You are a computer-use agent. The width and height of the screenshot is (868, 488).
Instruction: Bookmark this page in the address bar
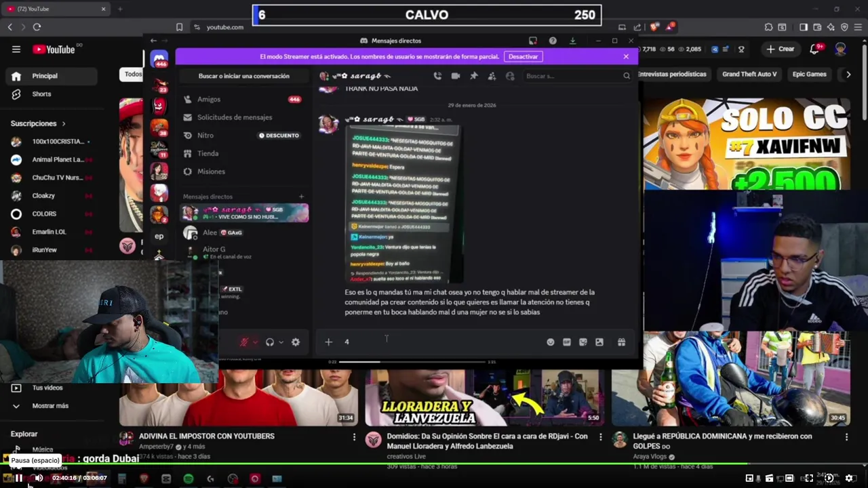[179, 27]
